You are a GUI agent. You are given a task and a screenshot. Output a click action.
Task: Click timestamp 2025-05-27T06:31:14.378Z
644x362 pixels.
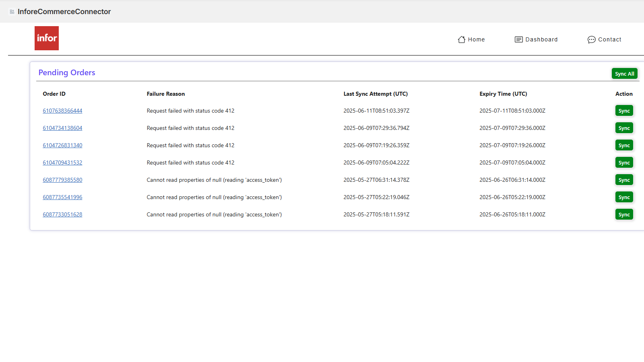(x=376, y=180)
